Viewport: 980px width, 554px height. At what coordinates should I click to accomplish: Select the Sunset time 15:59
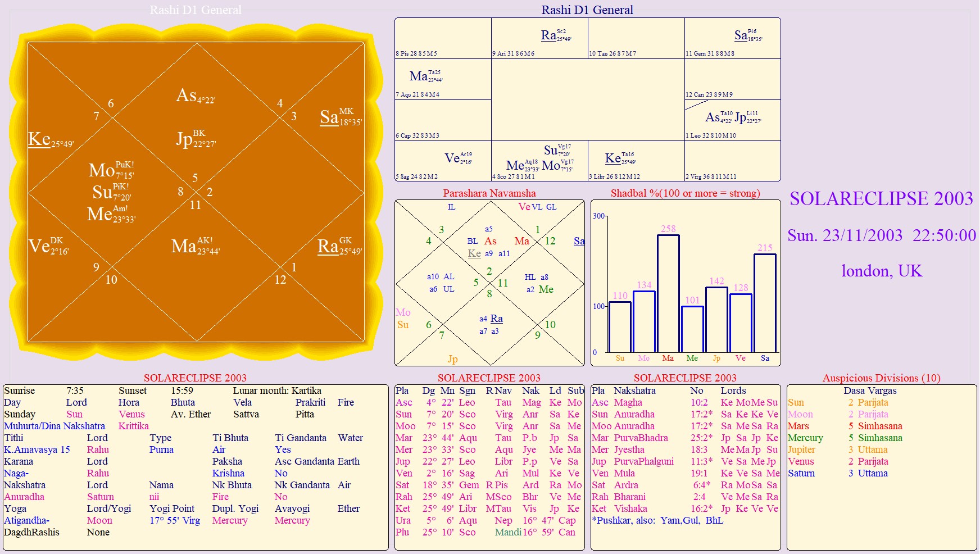tap(182, 390)
